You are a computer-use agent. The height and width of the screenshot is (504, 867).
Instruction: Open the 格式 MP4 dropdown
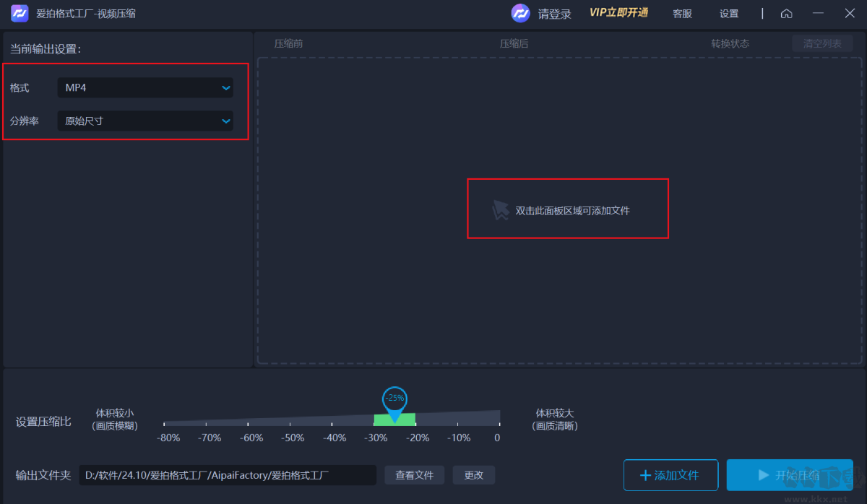144,87
